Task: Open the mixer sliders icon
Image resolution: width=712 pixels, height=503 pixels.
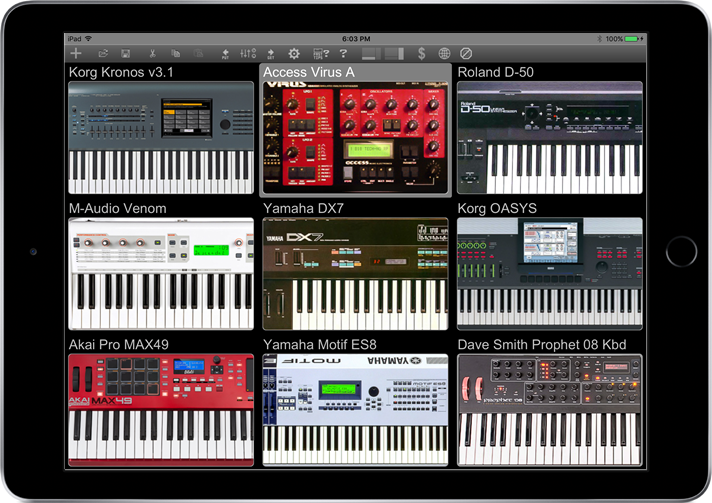Action: 248,54
